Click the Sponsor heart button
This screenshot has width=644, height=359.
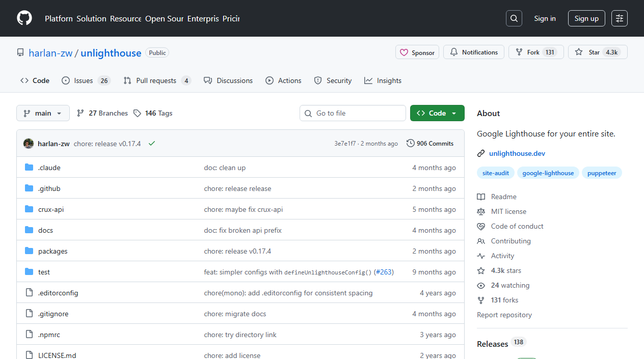pos(417,52)
